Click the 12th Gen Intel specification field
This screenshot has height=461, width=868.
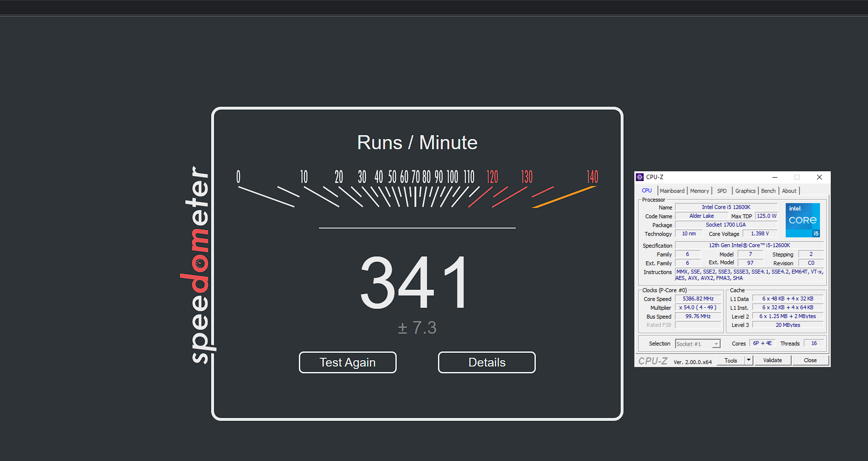click(x=749, y=246)
